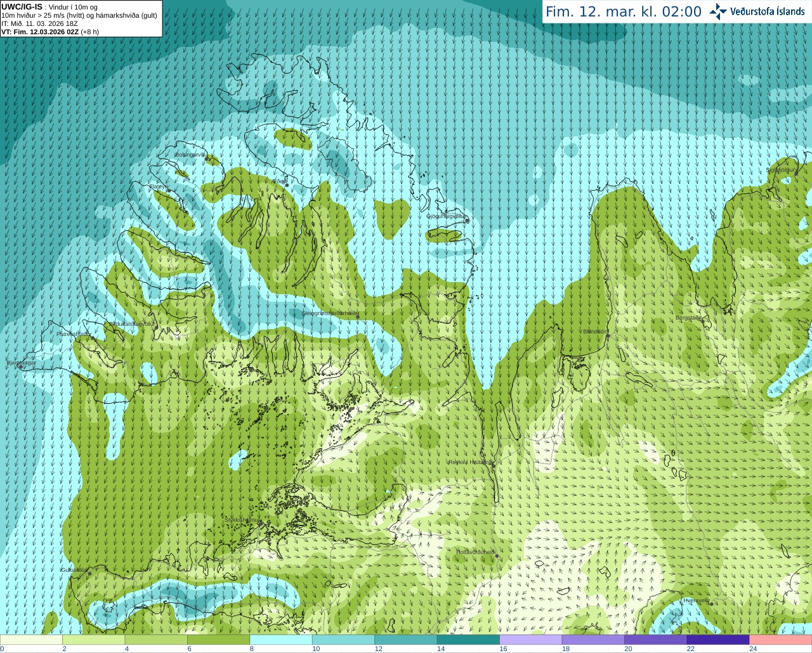Click the 20–22 m/s purple legend swatch
812x653 pixels.
tap(655, 639)
